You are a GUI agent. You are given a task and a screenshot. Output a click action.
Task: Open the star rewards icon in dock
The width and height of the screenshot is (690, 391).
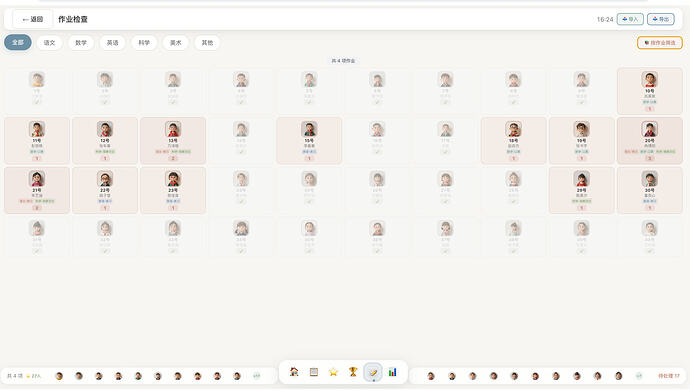333,372
